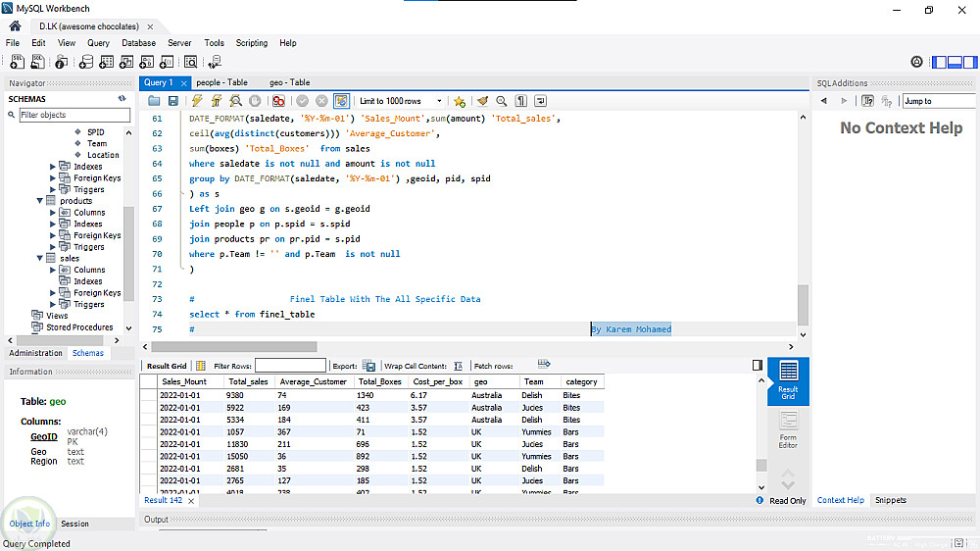Click the Filter Rows input field
The image size is (980, 551).
pyautogui.click(x=290, y=366)
